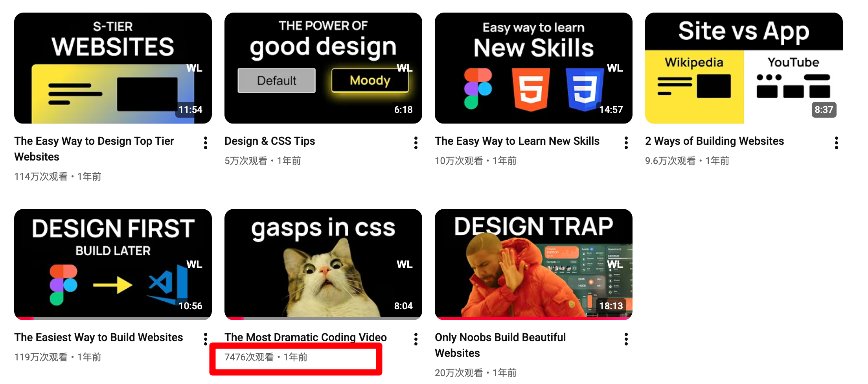Open the 'good design' Default vs Moody thumbnail
This screenshot has height=384, width=868.
323,68
